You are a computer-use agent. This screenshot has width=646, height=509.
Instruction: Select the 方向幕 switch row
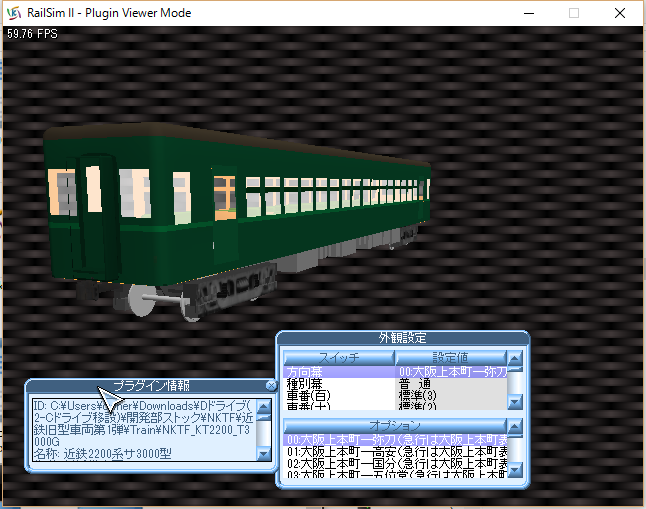click(396, 372)
